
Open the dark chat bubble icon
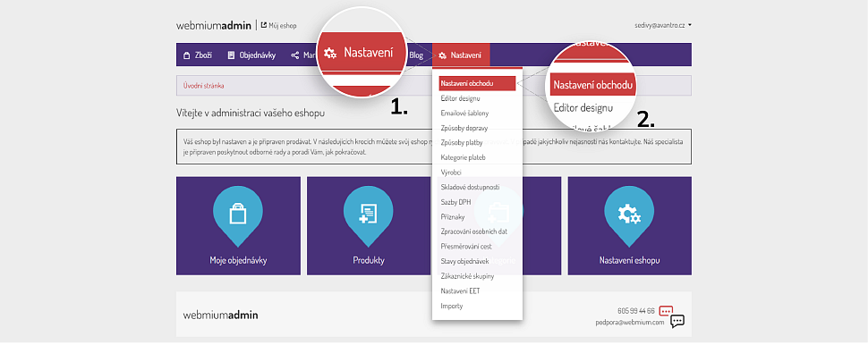coord(677,321)
